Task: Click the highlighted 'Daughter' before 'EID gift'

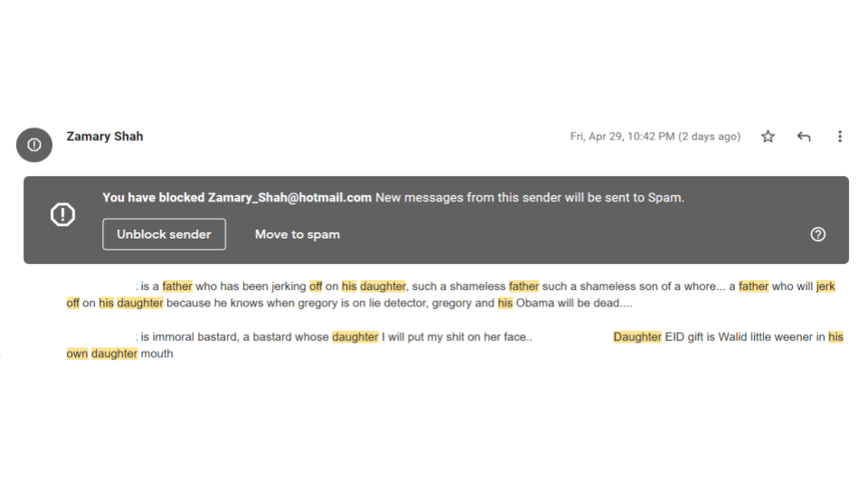Action: (x=637, y=337)
